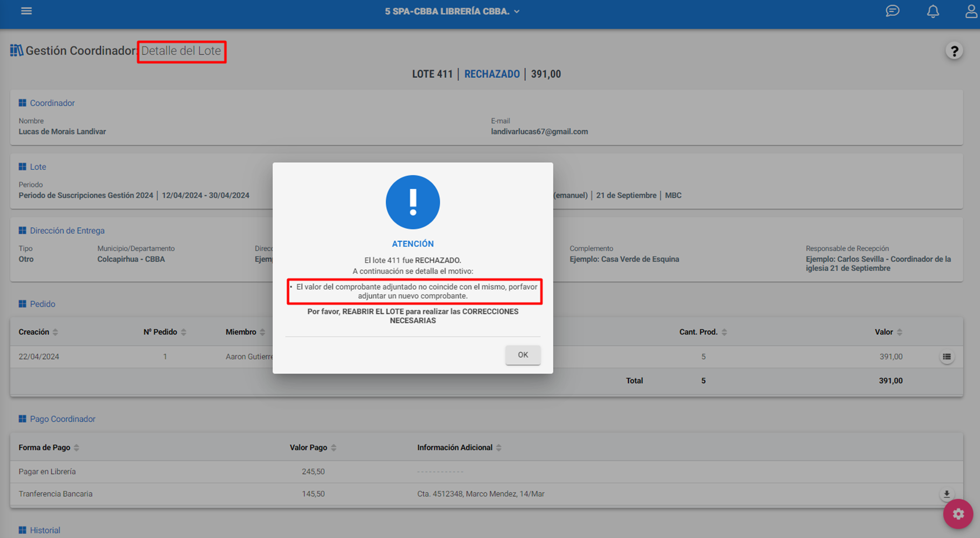Click the Tranferencia Bancaria row label
Image resolution: width=980 pixels, height=538 pixels.
click(x=55, y=494)
